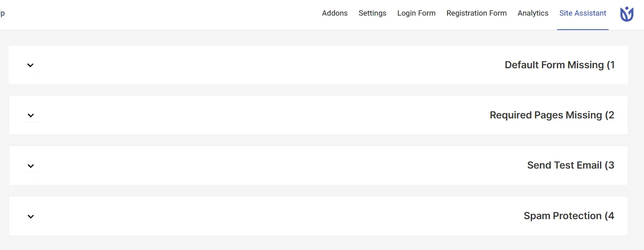Open the Registration Form tab

tap(476, 13)
